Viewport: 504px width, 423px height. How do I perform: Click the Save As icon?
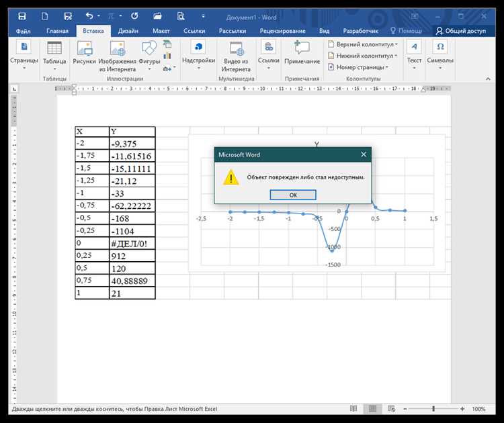pos(68,16)
